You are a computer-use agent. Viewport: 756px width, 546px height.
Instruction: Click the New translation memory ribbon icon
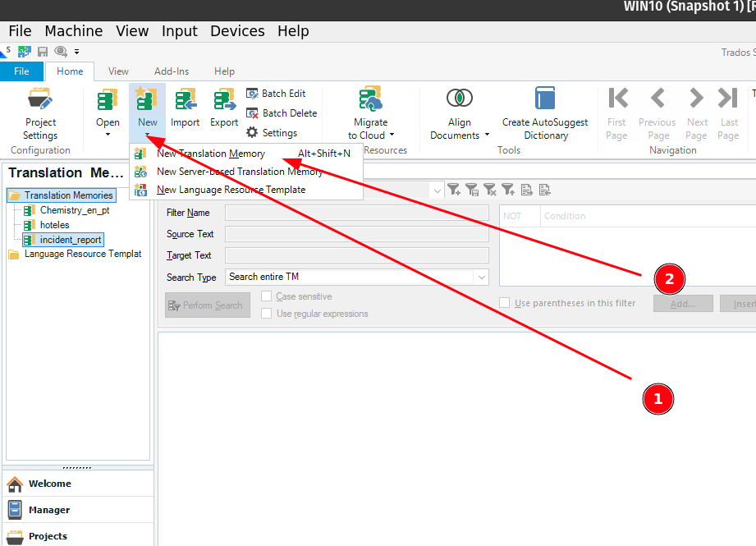147,99
